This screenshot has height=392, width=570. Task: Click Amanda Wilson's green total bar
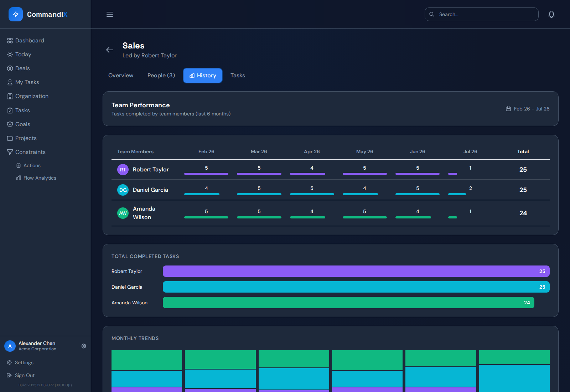click(348, 303)
